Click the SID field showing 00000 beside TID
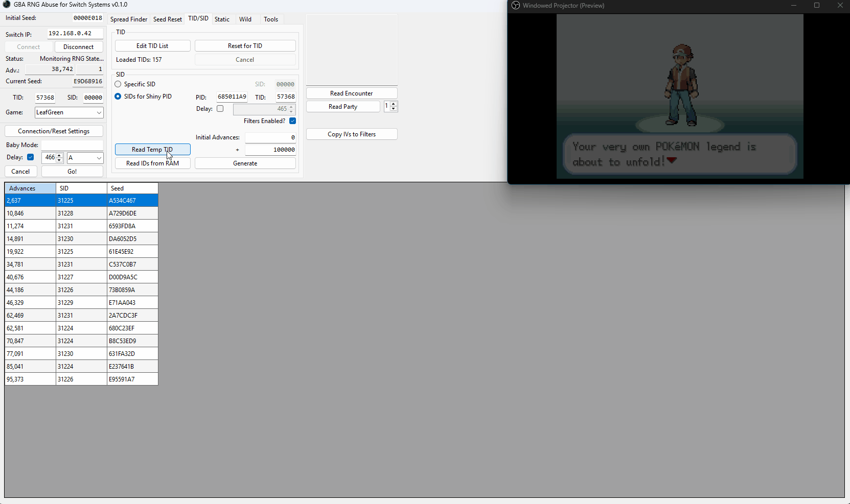Screen dimensions: 850x504 pyautogui.click(x=93, y=98)
